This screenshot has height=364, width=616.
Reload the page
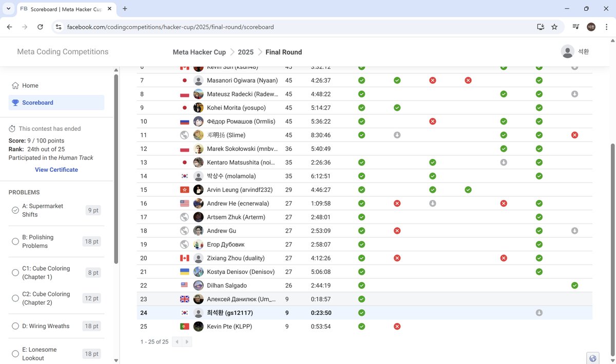[41, 27]
